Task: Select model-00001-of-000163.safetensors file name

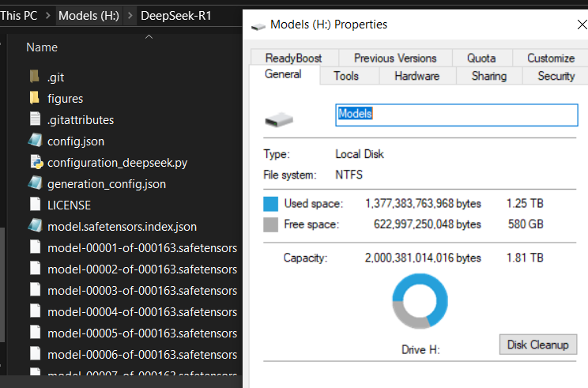Action: [142, 248]
